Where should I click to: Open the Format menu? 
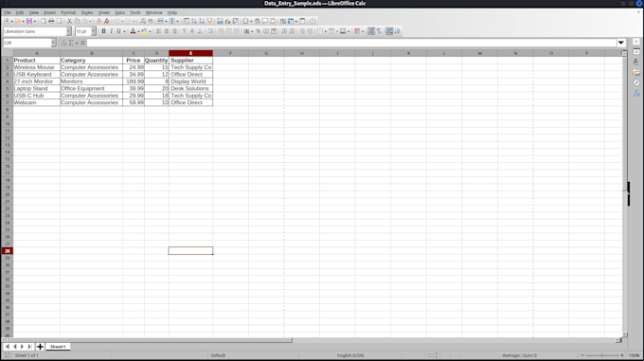click(x=68, y=12)
